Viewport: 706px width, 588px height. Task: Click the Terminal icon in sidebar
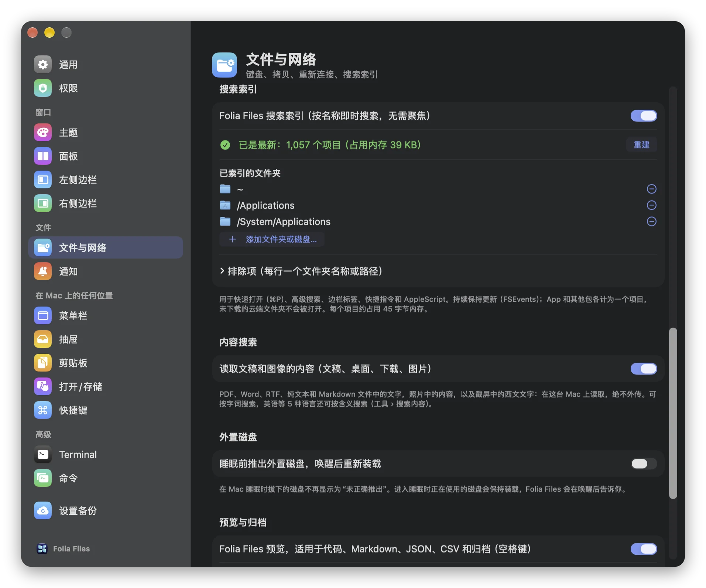[x=43, y=455]
